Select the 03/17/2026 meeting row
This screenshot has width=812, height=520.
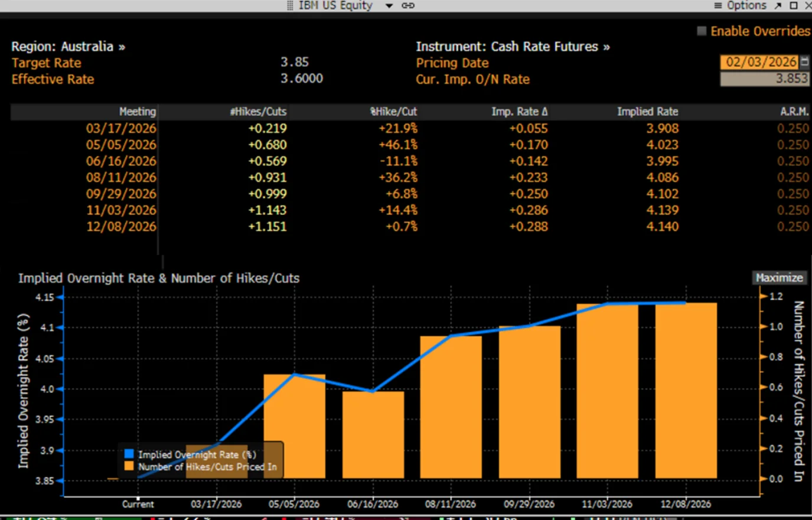coord(121,128)
